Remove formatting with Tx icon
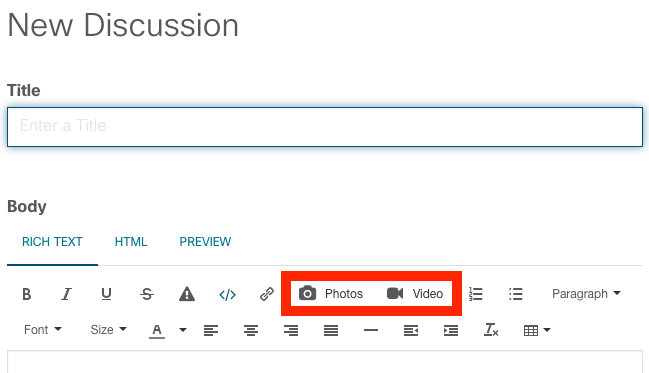Screen dimensions: 649x373 tap(491, 330)
